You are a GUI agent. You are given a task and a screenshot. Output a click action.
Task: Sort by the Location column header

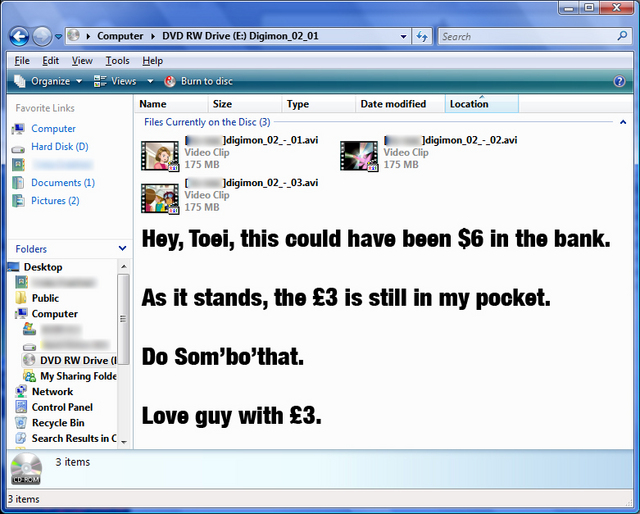pyautogui.click(x=482, y=104)
